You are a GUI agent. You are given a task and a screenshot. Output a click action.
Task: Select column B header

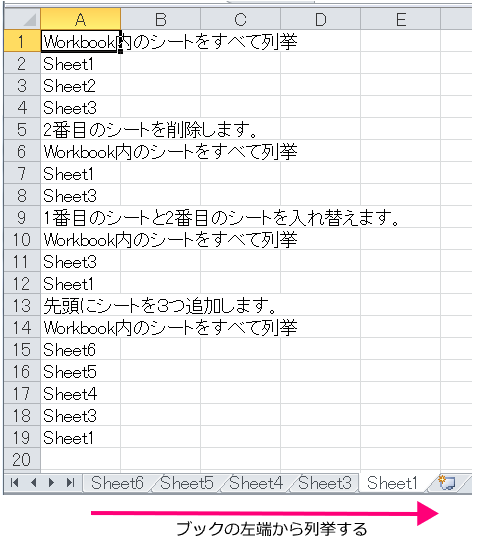pyautogui.click(x=161, y=19)
